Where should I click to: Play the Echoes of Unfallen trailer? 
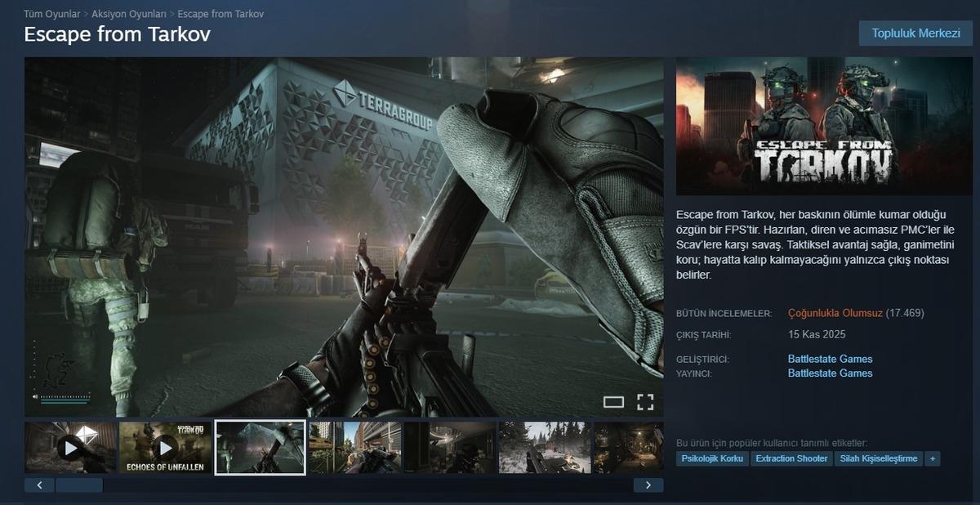click(x=166, y=447)
